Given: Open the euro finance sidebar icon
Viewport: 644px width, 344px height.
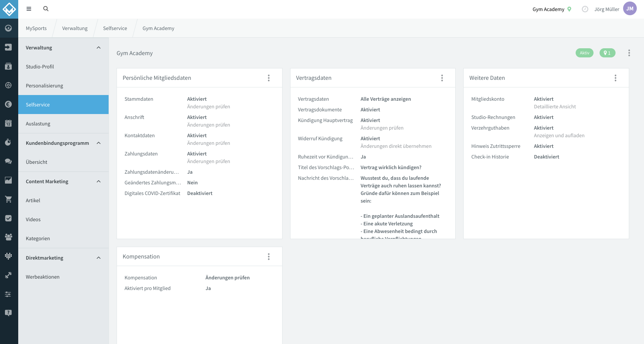Looking at the screenshot, I should tap(8, 104).
